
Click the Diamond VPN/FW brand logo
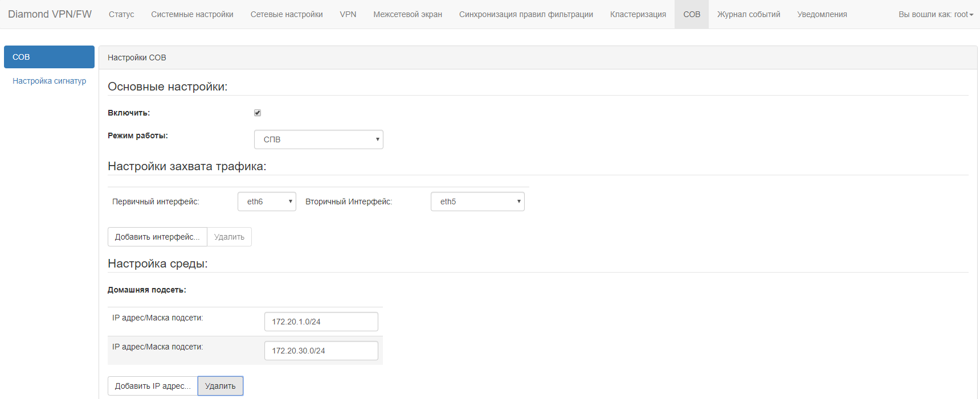pos(50,14)
